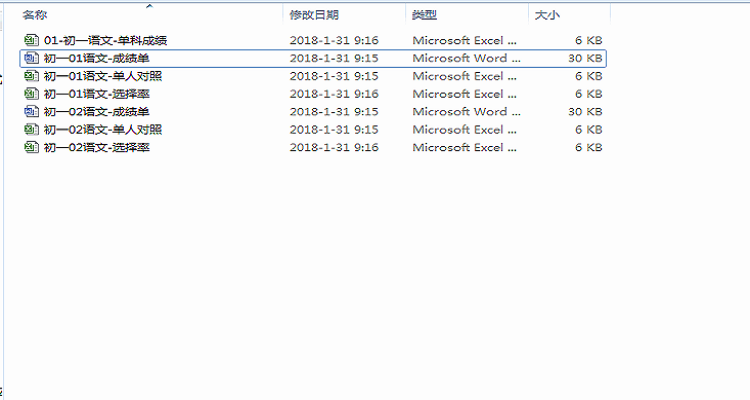Click the 30 KB size of 初一01语文-成绩单
Viewport: 750px width, 400px height.
(x=584, y=58)
